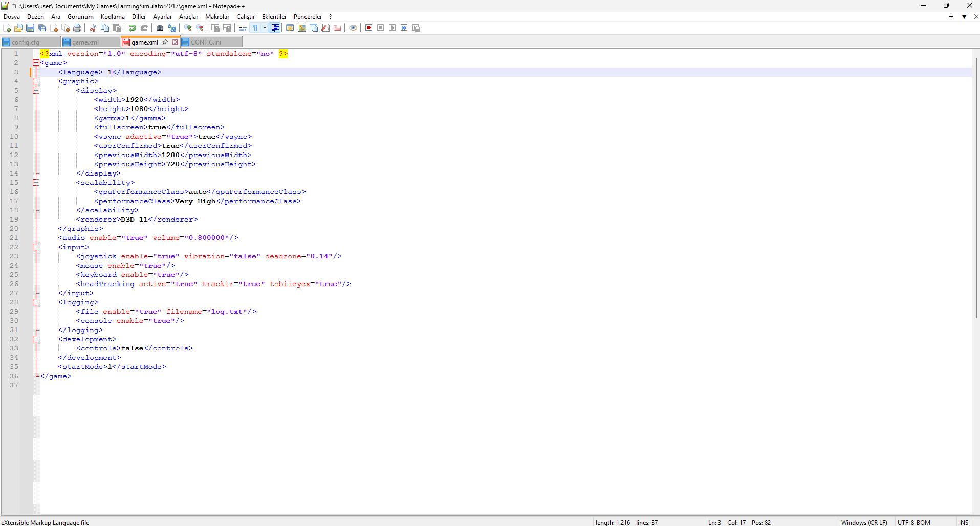Viewport: 980px width, 526px height.
Task: Open Show All Characters dropdown arrow
Action: (x=265, y=28)
